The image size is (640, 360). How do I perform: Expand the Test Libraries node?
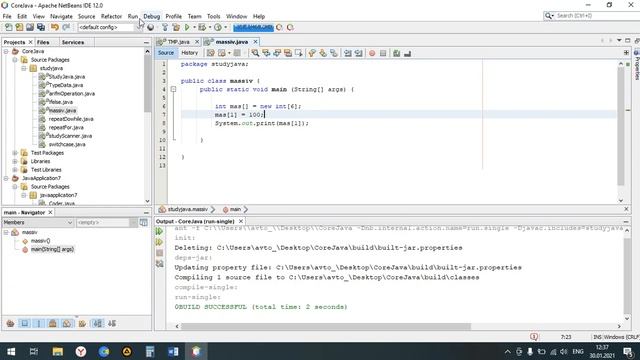pyautogui.click(x=15, y=170)
